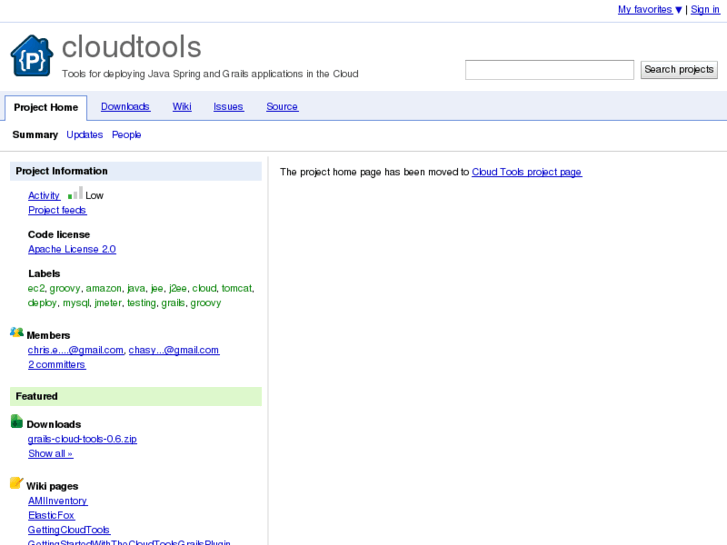Open the My favorites dropdown

650,9
